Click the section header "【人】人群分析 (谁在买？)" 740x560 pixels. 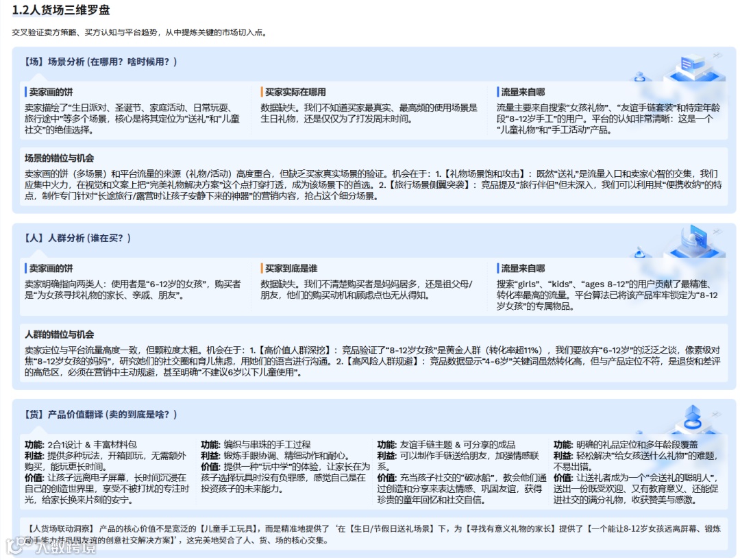(77, 238)
